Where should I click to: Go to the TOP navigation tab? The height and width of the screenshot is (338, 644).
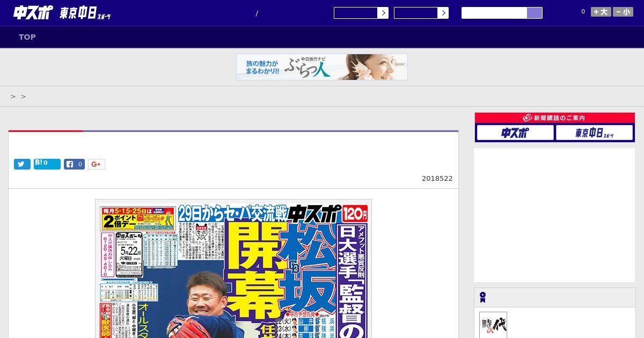27,37
